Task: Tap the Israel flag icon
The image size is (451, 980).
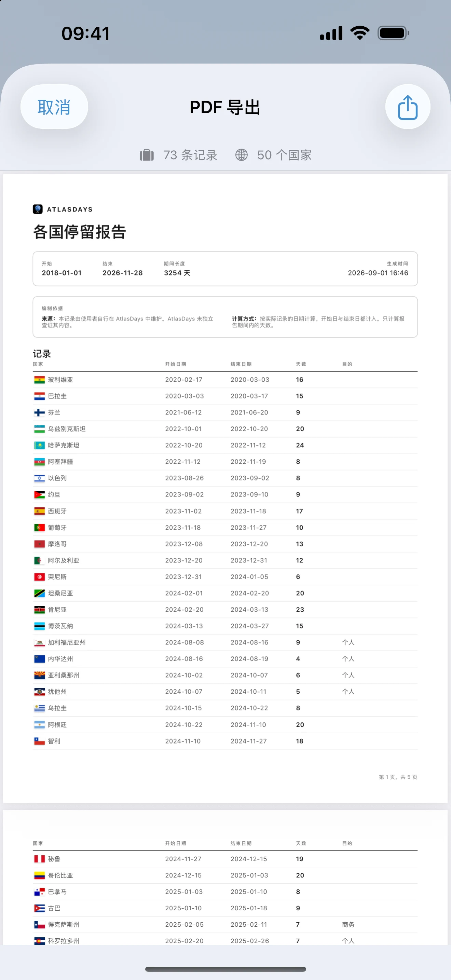Action: [x=40, y=478]
